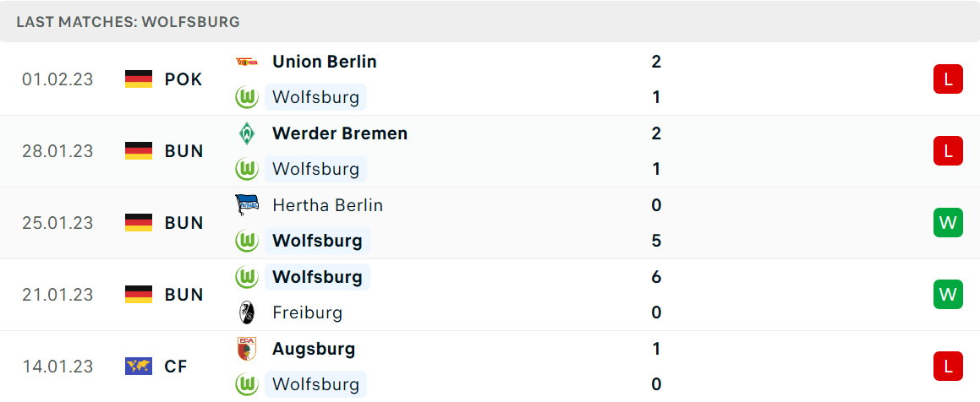Open the Union Berlin team link
Screen dimensions: 980x402
(x=325, y=62)
